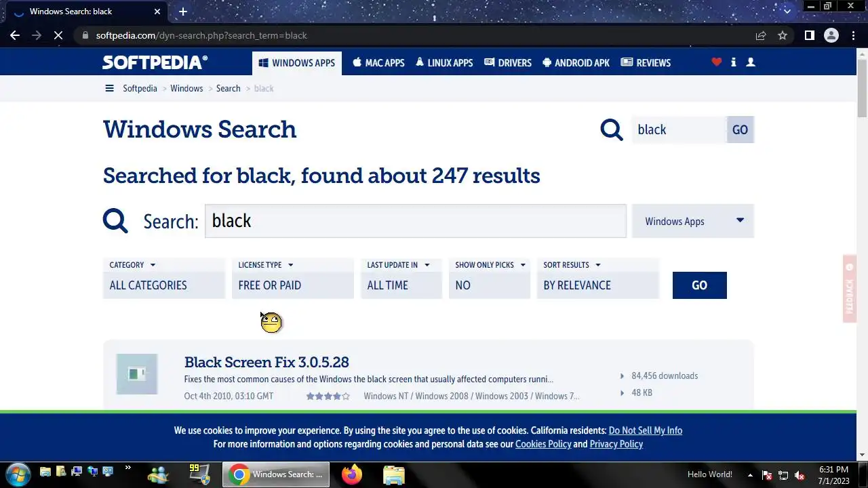Expand the Last Update In filter dropdown

coord(398,265)
